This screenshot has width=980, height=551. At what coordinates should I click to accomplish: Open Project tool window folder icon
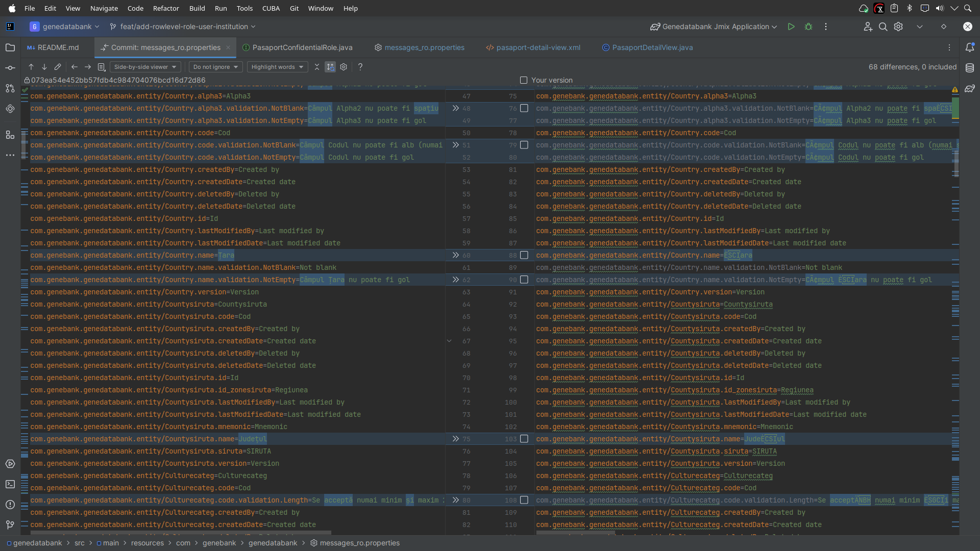(10, 47)
